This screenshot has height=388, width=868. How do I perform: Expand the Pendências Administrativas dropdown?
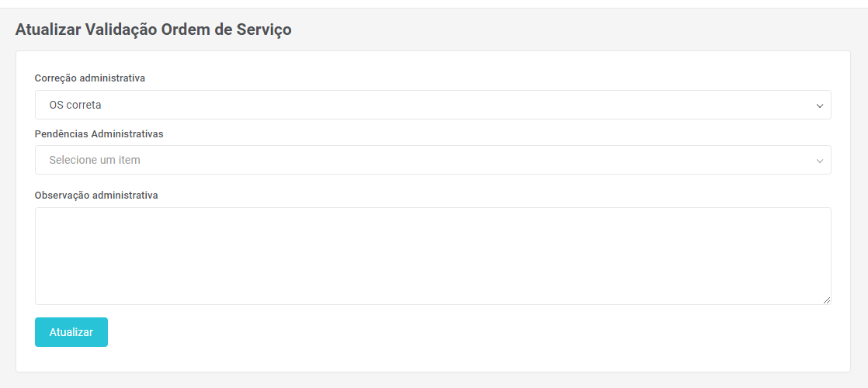432,160
